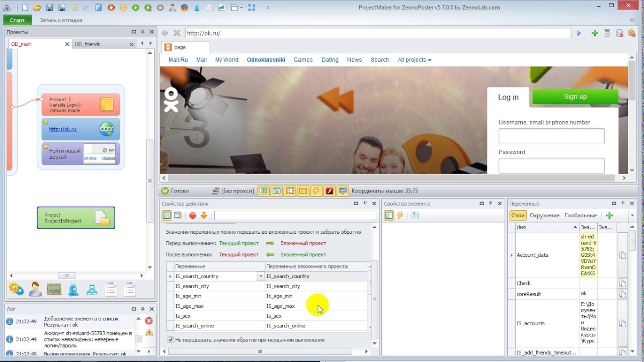Open the blue network diagram icon below canvas

(92, 290)
